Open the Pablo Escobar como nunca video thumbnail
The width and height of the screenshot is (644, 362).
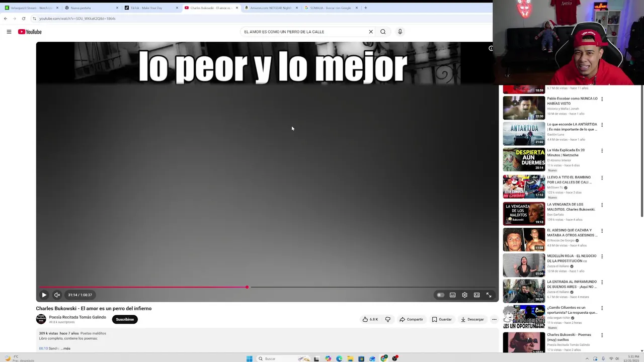(x=524, y=107)
